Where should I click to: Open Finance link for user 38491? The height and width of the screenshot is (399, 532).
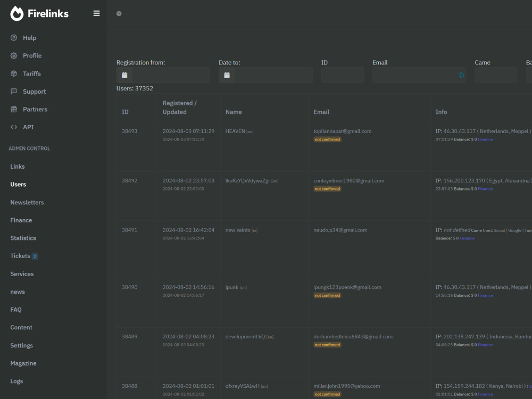tap(467, 238)
